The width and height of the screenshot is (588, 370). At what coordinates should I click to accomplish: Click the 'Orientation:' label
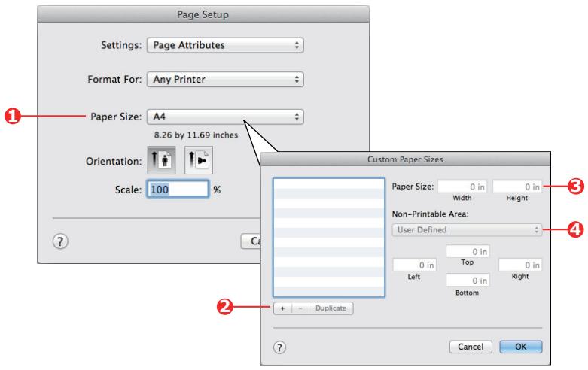tap(114, 162)
